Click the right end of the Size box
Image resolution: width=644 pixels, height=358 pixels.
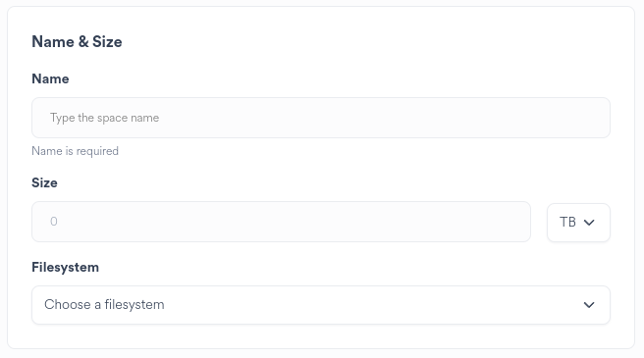(x=513, y=222)
